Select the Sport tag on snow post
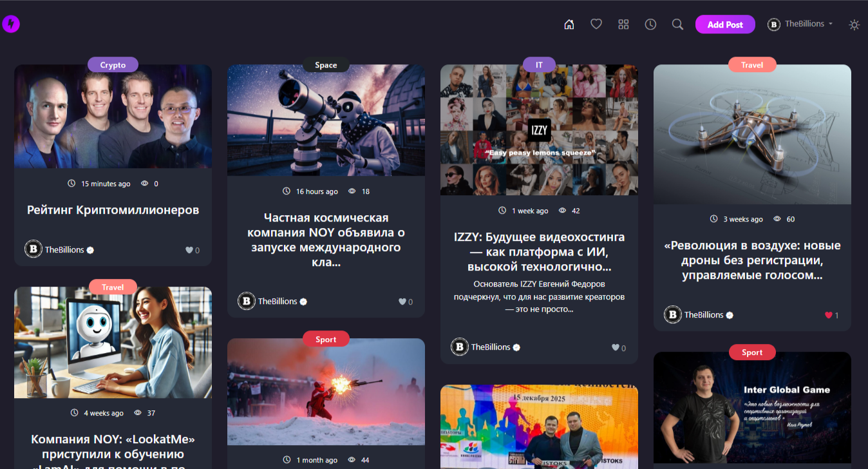The height and width of the screenshot is (469, 868). [326, 339]
